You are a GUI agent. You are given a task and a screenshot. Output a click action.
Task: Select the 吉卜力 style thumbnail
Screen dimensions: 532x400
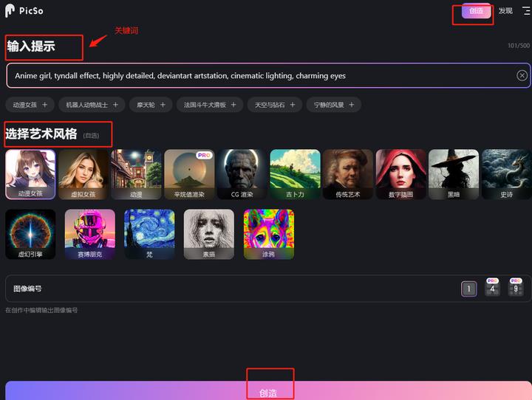tap(295, 174)
